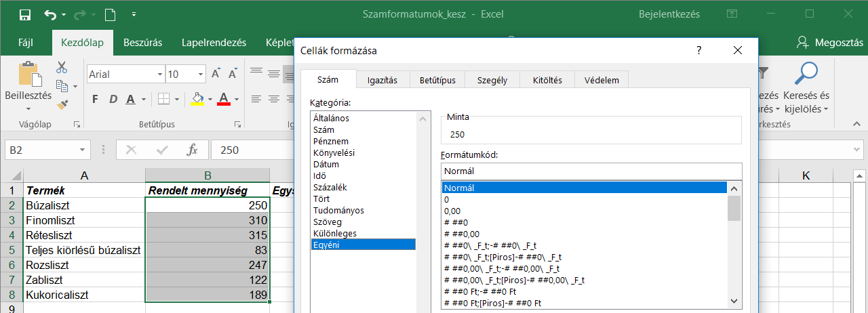Click the formula bar cancel X icon

click(x=132, y=150)
